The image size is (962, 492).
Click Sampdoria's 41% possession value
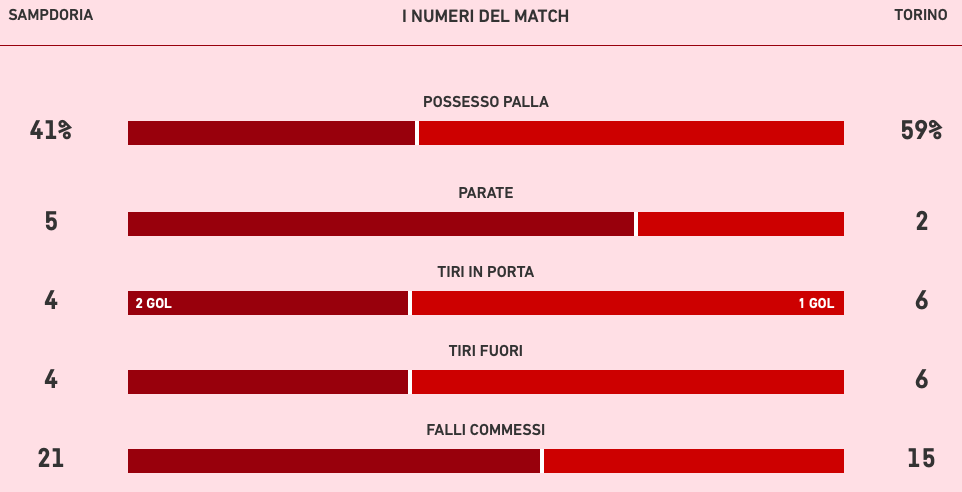(51, 131)
